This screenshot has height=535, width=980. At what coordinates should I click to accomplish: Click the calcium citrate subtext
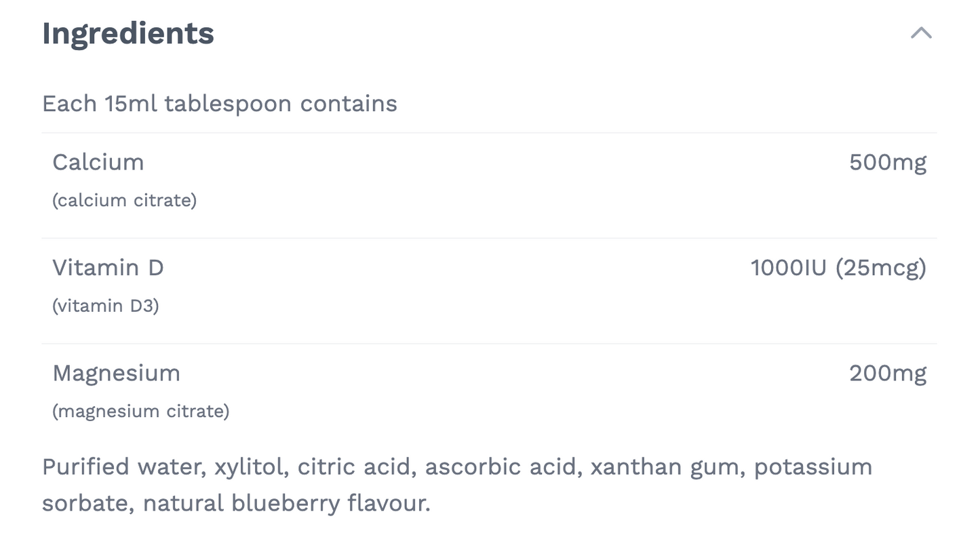[x=125, y=200]
